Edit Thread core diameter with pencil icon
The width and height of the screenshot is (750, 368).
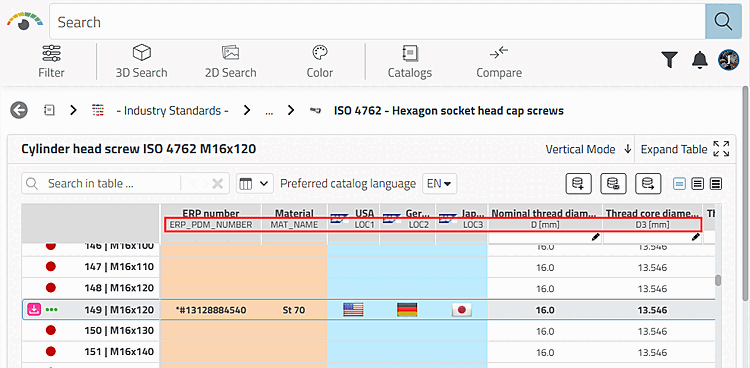click(x=695, y=237)
